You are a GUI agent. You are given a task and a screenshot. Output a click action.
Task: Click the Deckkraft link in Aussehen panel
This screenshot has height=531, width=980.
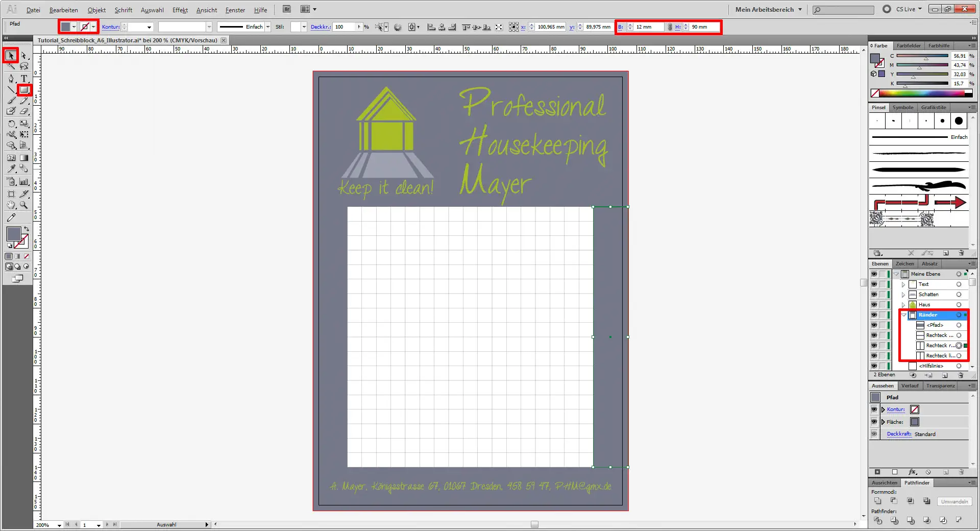click(x=899, y=434)
